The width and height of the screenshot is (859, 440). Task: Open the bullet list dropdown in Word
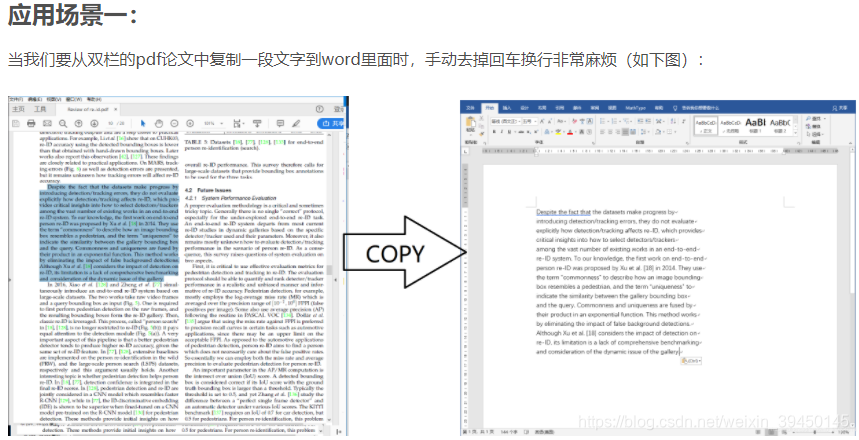608,122
